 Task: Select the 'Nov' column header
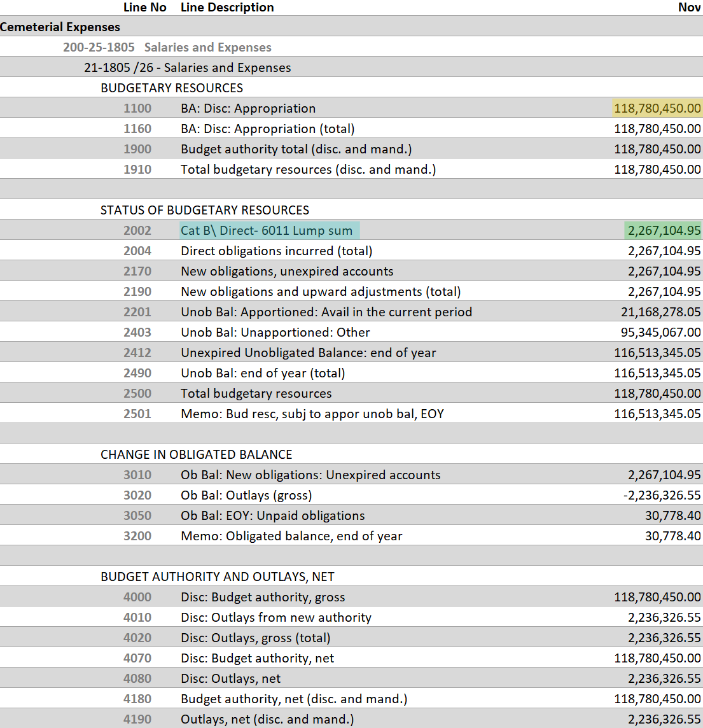coord(690,7)
